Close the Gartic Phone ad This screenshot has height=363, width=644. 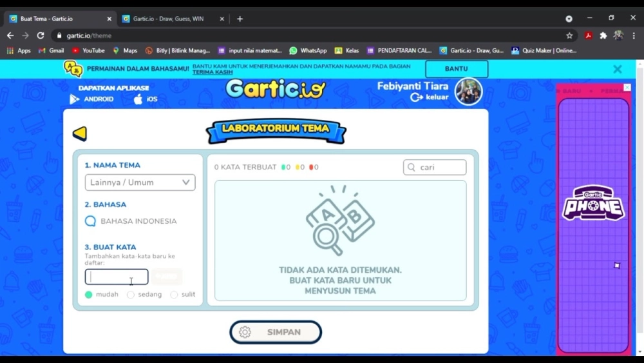(x=627, y=87)
